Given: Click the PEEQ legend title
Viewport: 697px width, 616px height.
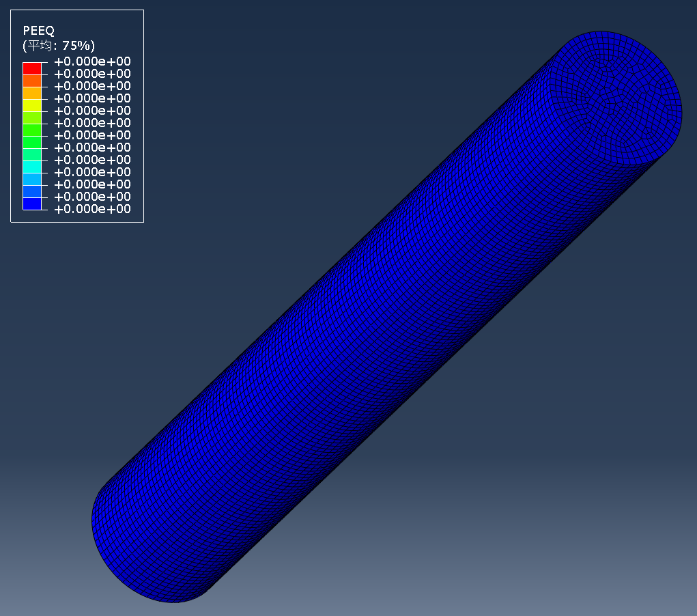Looking at the screenshot, I should [x=39, y=31].
